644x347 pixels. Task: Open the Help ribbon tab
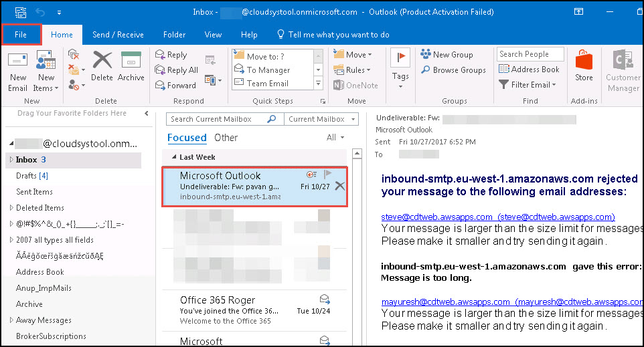click(249, 35)
